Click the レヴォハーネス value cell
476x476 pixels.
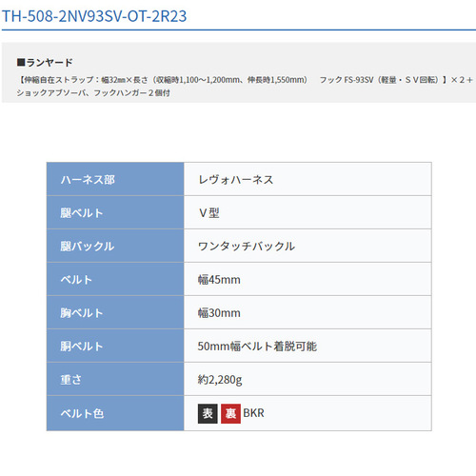click(x=307, y=179)
